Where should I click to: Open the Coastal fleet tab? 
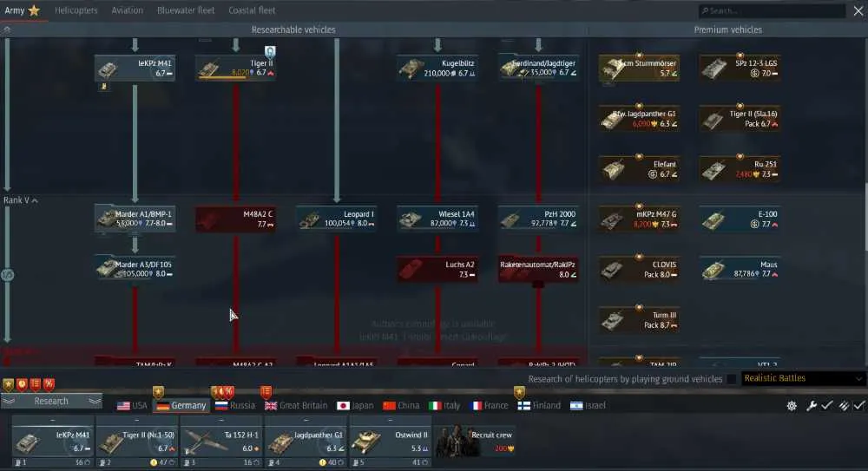pyautogui.click(x=252, y=10)
